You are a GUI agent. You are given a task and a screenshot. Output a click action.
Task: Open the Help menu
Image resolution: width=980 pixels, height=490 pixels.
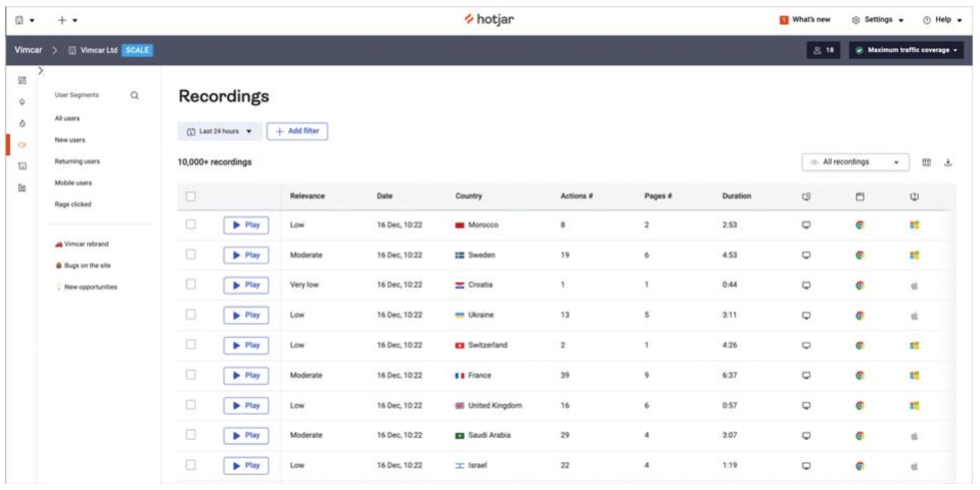point(942,20)
